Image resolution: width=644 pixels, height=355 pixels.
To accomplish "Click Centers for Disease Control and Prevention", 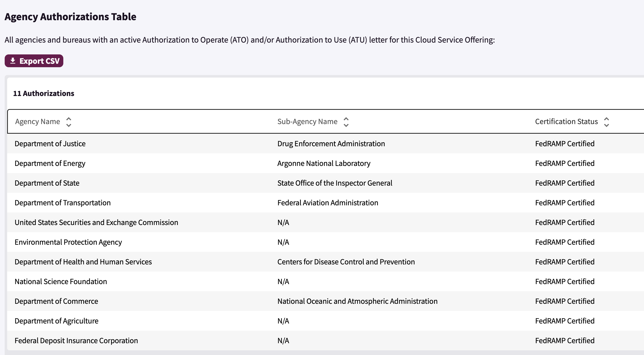I will tap(346, 262).
